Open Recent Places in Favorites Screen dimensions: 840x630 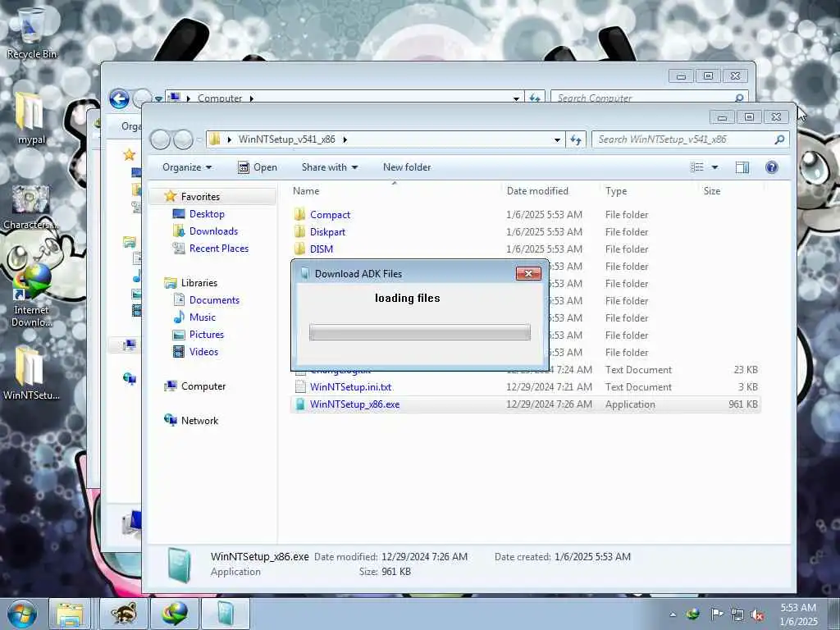pos(218,248)
